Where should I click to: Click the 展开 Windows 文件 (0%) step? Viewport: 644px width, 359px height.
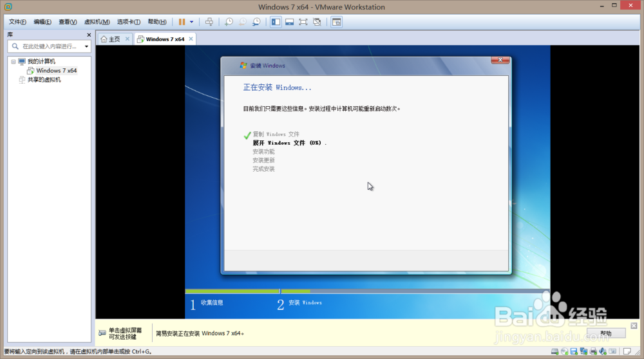[289, 143]
